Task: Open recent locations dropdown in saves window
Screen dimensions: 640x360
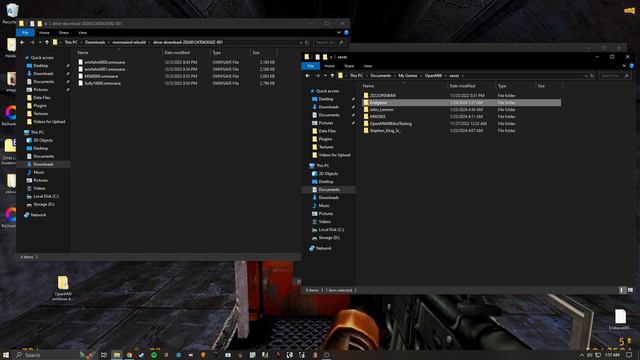Action: [325, 76]
